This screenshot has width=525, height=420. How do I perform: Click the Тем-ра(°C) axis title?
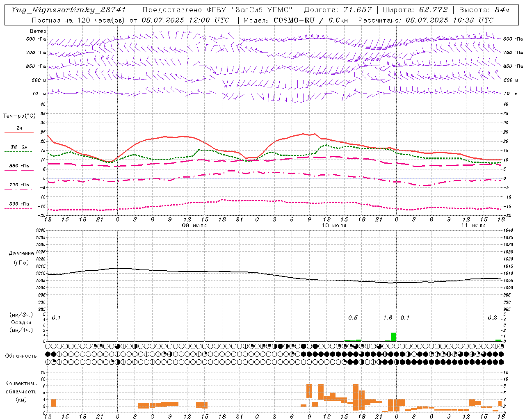[x=19, y=116]
